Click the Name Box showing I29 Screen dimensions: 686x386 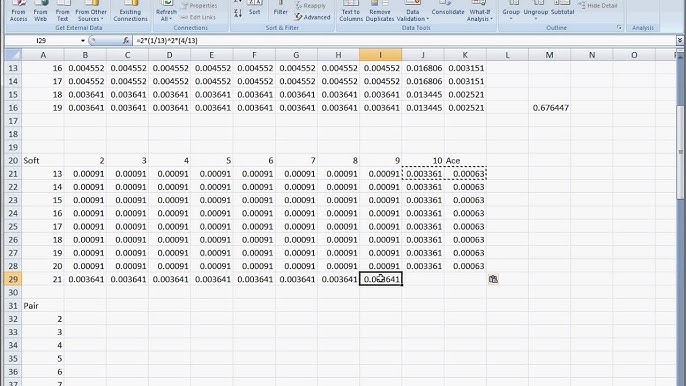tap(42, 41)
